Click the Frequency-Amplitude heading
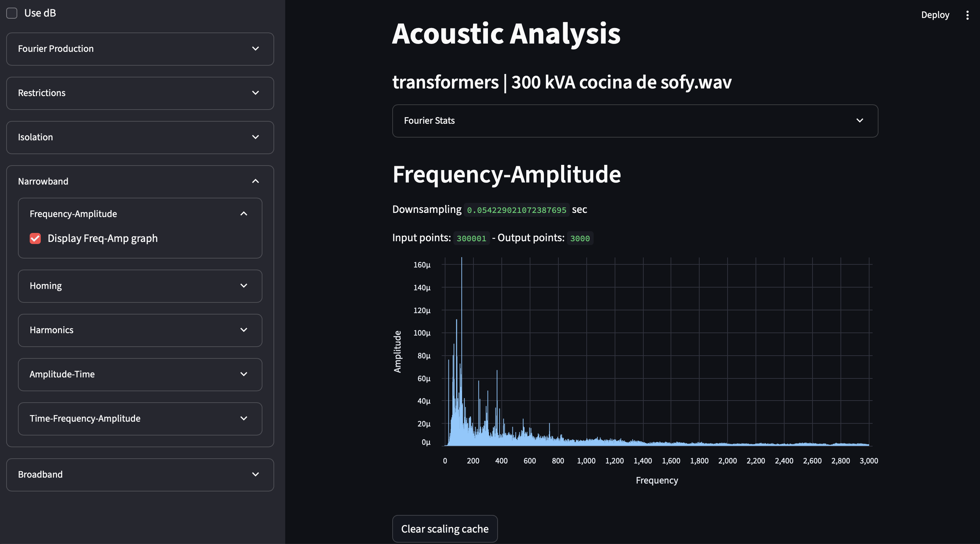This screenshot has height=544, width=980. pyautogui.click(x=506, y=174)
